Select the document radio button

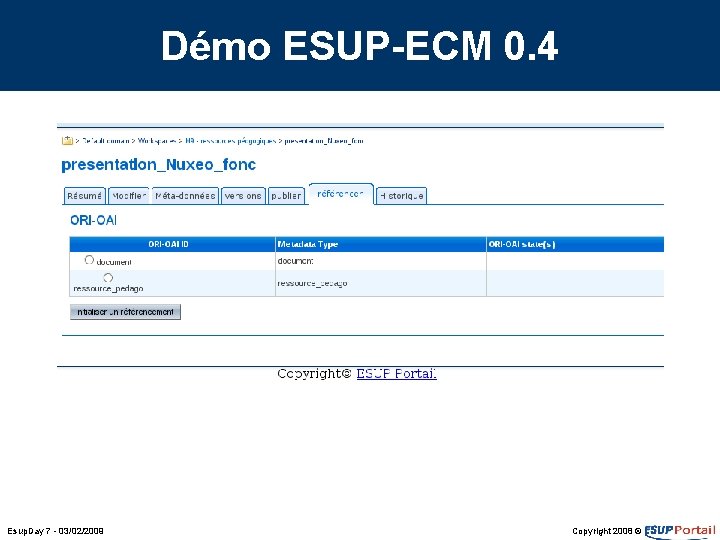(89, 260)
